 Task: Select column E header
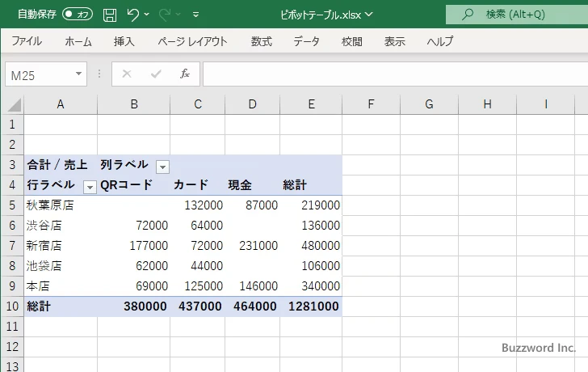coord(311,104)
